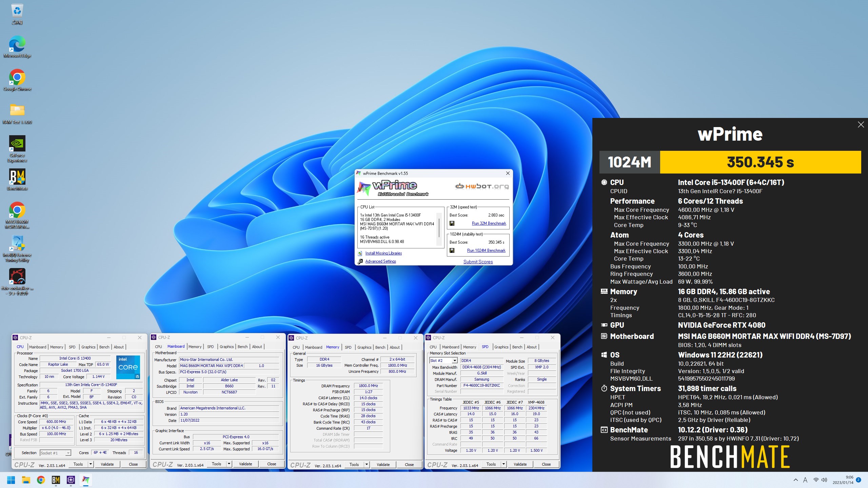This screenshot has height=488, width=868.
Task: Open Google Chrome desktop shortcut
Action: [x=17, y=80]
